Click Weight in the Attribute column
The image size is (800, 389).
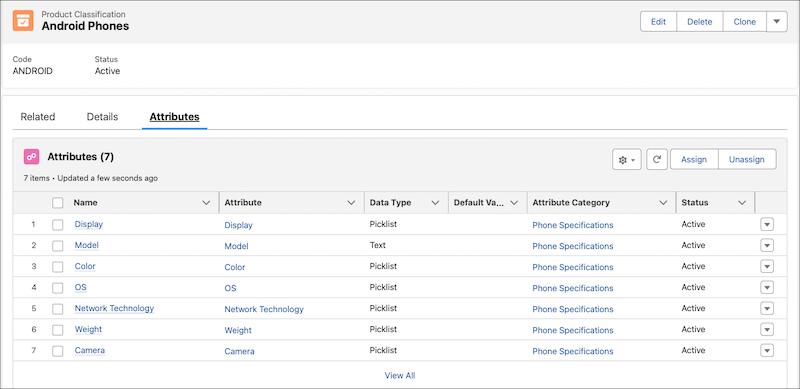238,330
